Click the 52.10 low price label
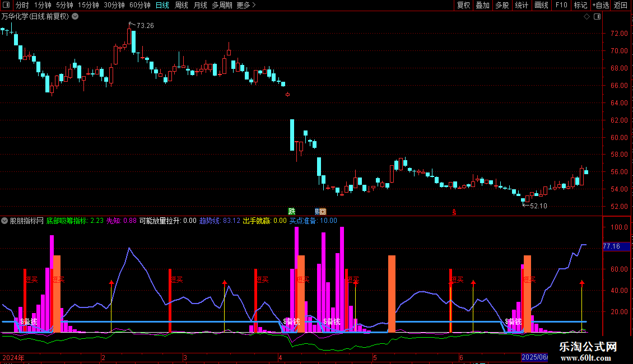Viewport: 633px width, 364px height. (x=538, y=206)
